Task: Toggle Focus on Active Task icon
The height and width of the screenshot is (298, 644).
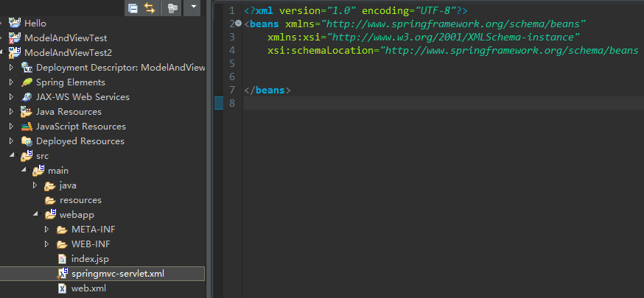Action: coord(173,8)
